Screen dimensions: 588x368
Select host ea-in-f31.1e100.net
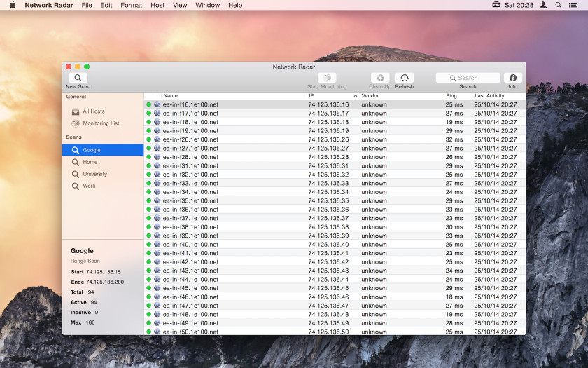pyautogui.click(x=335, y=165)
